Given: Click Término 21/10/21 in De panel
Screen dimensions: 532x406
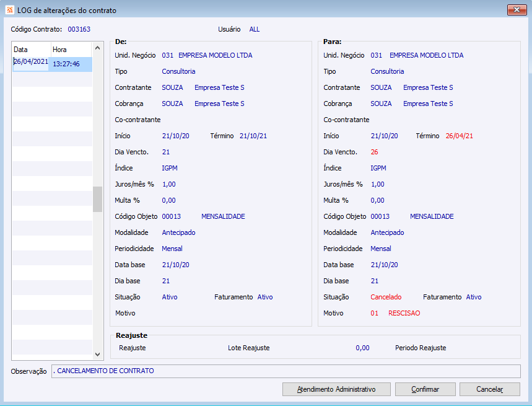Looking at the screenshot, I should (253, 136).
